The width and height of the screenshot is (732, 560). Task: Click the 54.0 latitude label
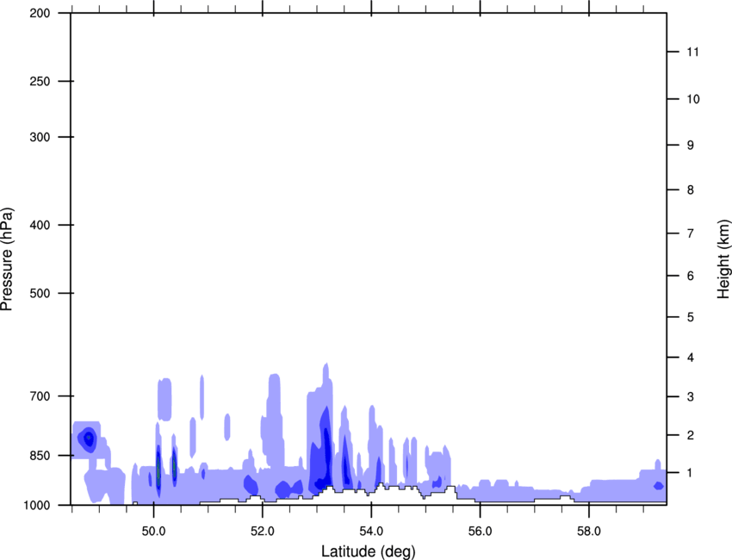coord(372,532)
